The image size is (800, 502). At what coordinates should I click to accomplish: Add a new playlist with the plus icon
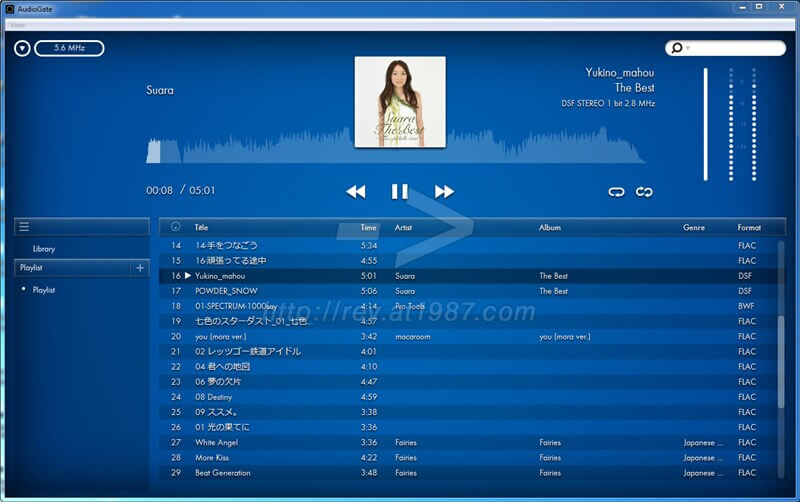[x=139, y=268]
